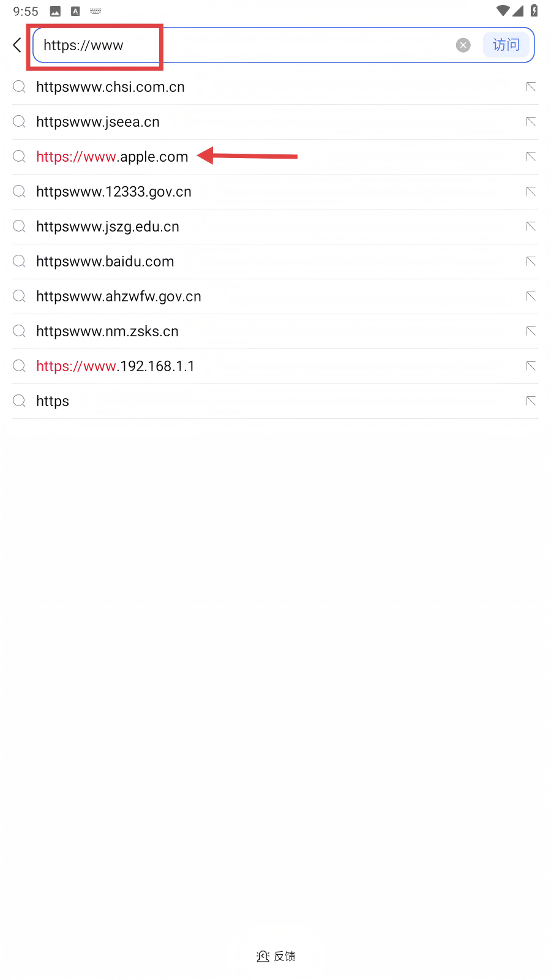551x980 pixels.
Task: Fill in httpswww.chsi.com.cn using its arrow icon
Action: (531, 87)
